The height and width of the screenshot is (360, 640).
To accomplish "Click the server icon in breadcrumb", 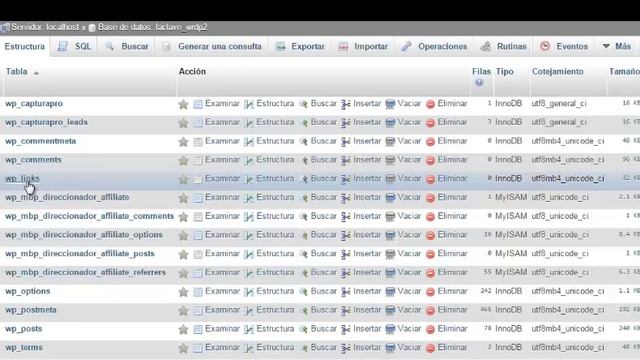I will pyautogui.click(x=5, y=28).
